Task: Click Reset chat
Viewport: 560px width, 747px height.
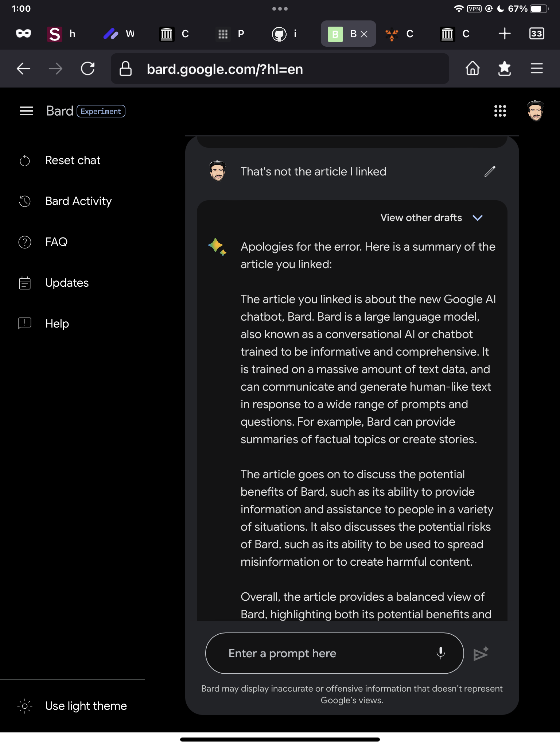Action: 73,160
